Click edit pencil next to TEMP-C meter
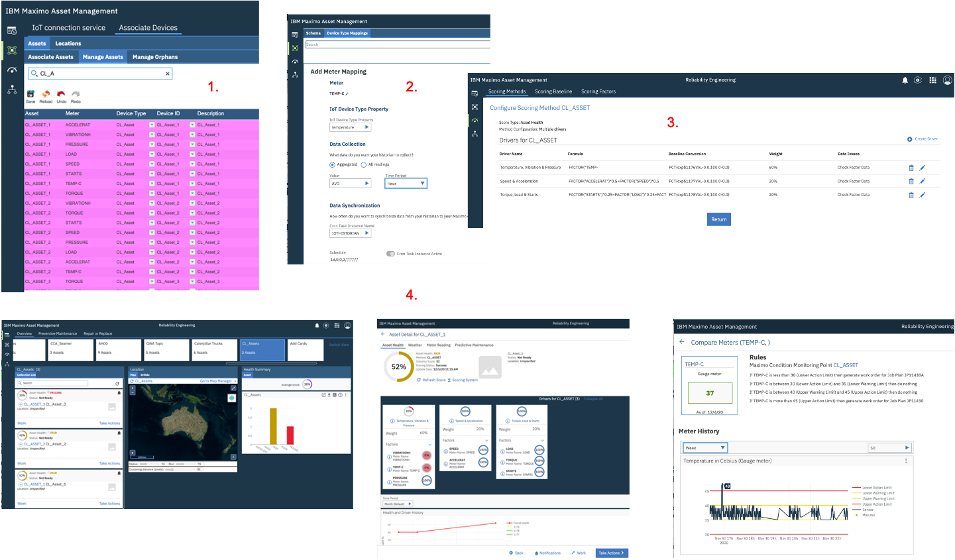Image resolution: width=955 pixels, height=560 pixels. (347, 94)
